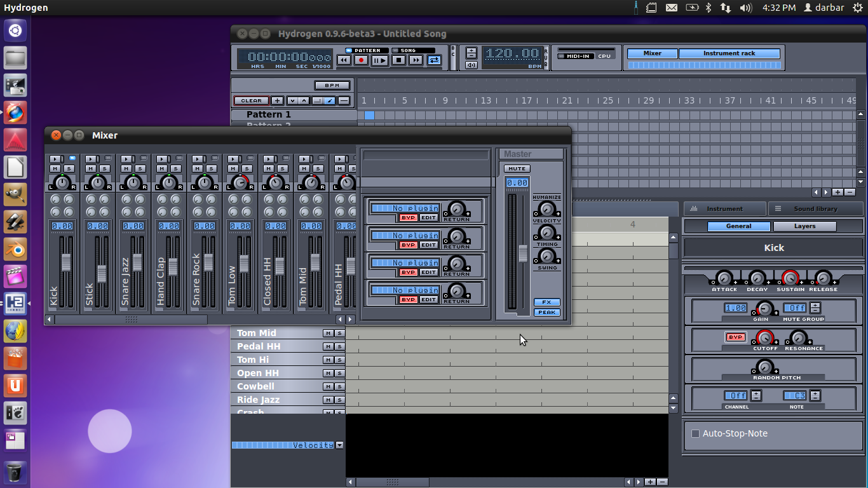This screenshot has width=868, height=488.
Task: Click the BPM tap button
Action: (x=333, y=85)
